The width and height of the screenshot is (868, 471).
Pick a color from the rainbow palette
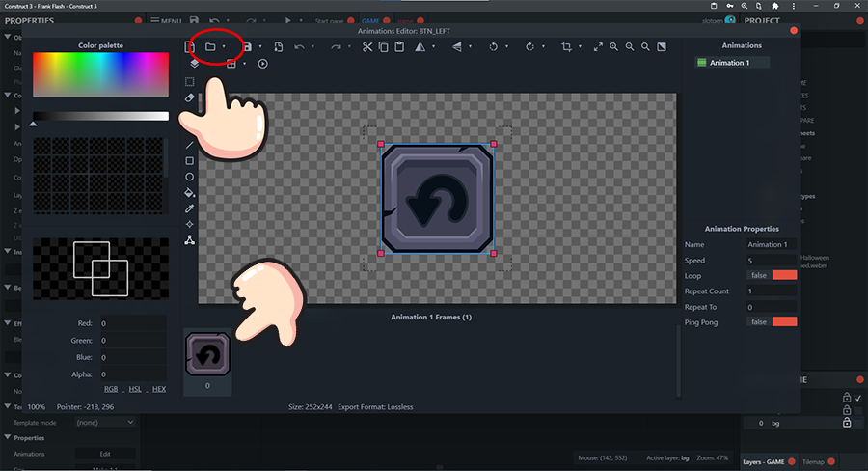(100, 75)
